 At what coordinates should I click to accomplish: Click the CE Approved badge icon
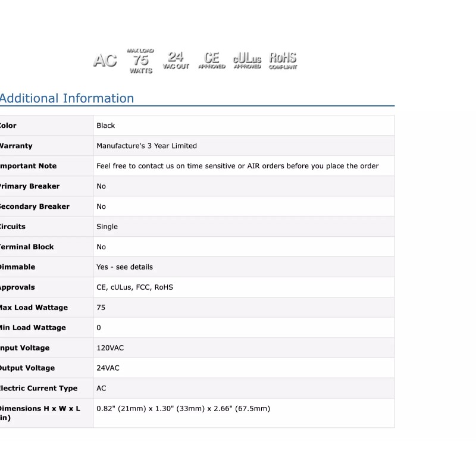pyautogui.click(x=212, y=61)
